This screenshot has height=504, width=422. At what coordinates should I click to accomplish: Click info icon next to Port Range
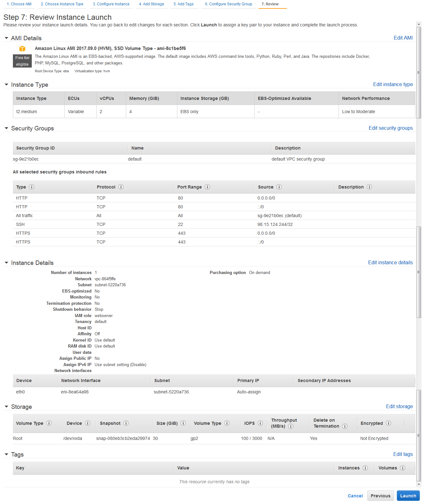(207, 187)
